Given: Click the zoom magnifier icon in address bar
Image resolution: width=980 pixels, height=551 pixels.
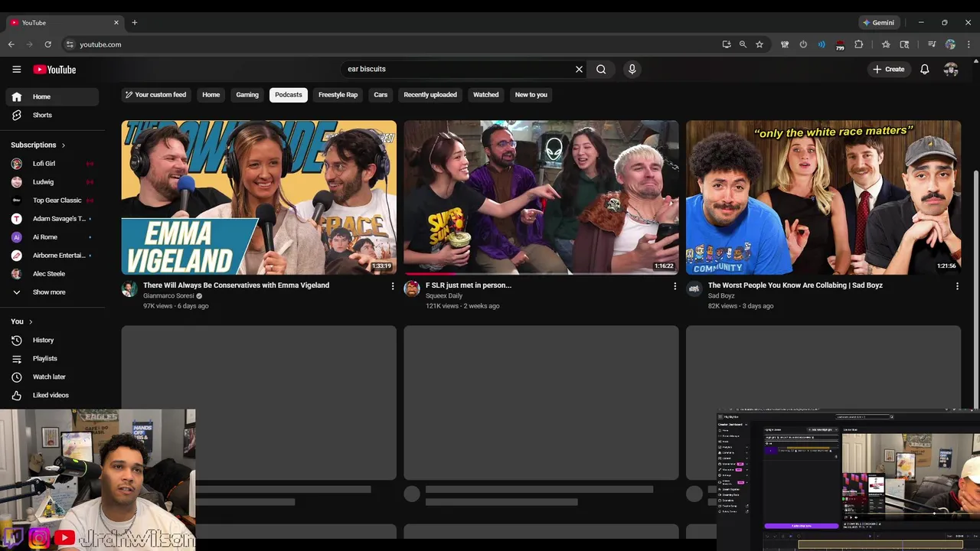Looking at the screenshot, I should tap(743, 44).
